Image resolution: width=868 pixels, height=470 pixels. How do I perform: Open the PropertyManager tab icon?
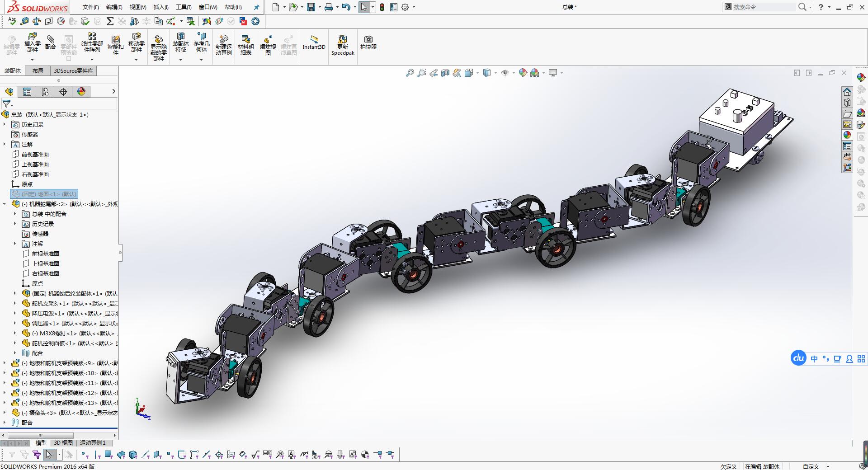27,92
